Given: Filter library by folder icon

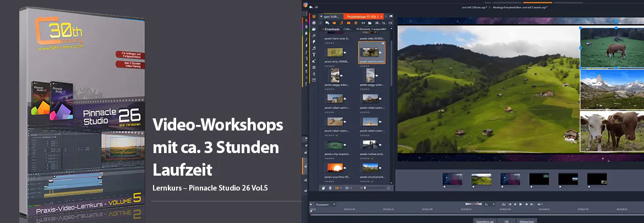Looking at the screenshot, I should tap(370, 23).
